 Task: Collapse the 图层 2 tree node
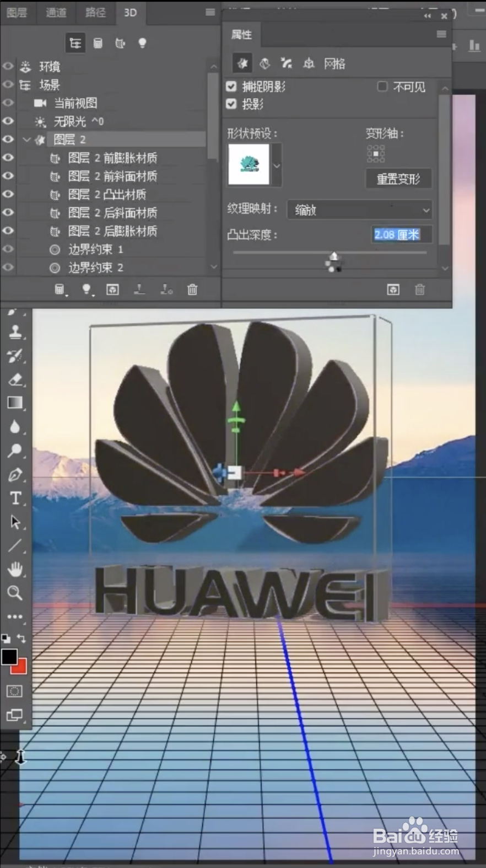pyautogui.click(x=26, y=140)
